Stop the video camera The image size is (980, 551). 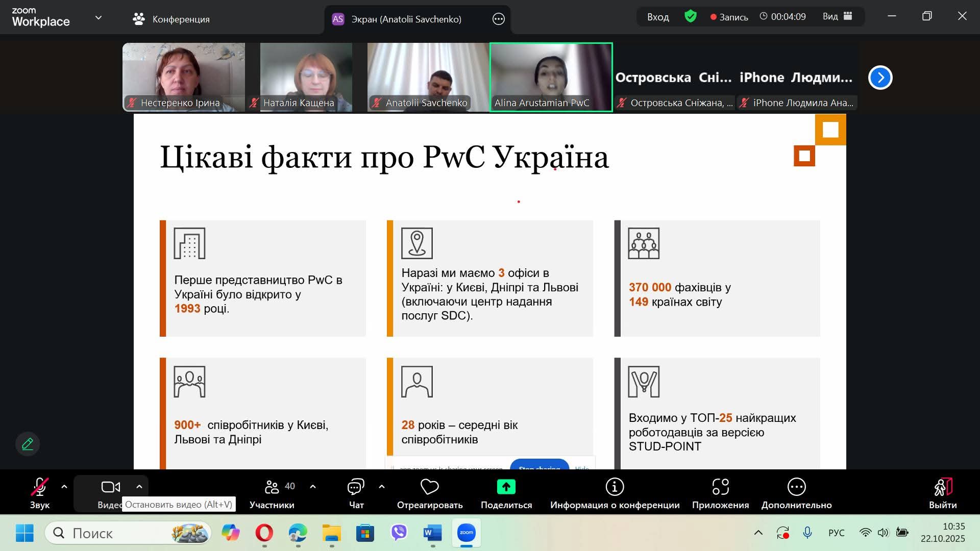point(110,487)
